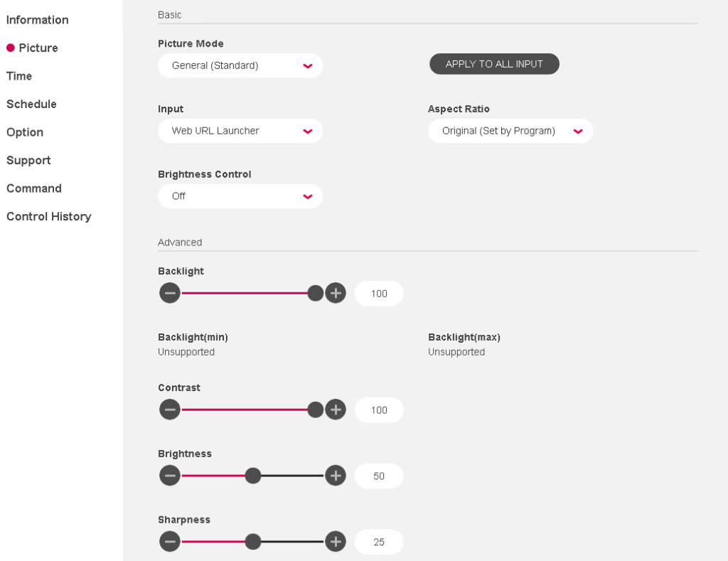Image resolution: width=728 pixels, height=561 pixels.
Task: Click the minus icon to lower Brightness
Action: coord(170,475)
